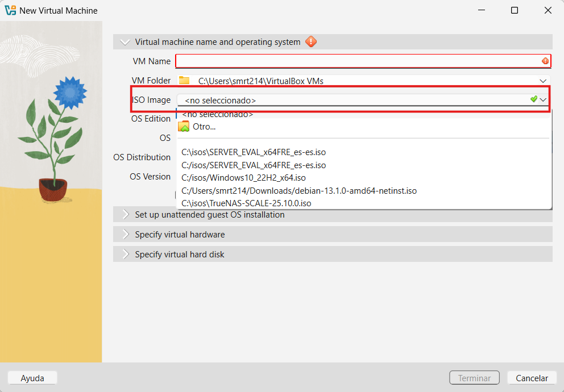
Task: Click into the VM Name text field
Action: pos(358,61)
